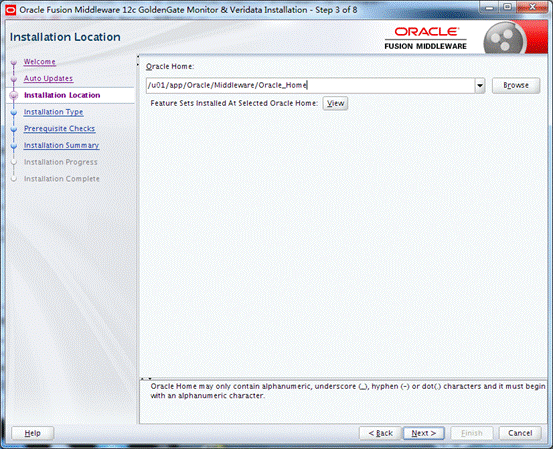This screenshot has height=449, width=553.
Task: Click the Installation Type step bullet icon
Action: [14, 113]
